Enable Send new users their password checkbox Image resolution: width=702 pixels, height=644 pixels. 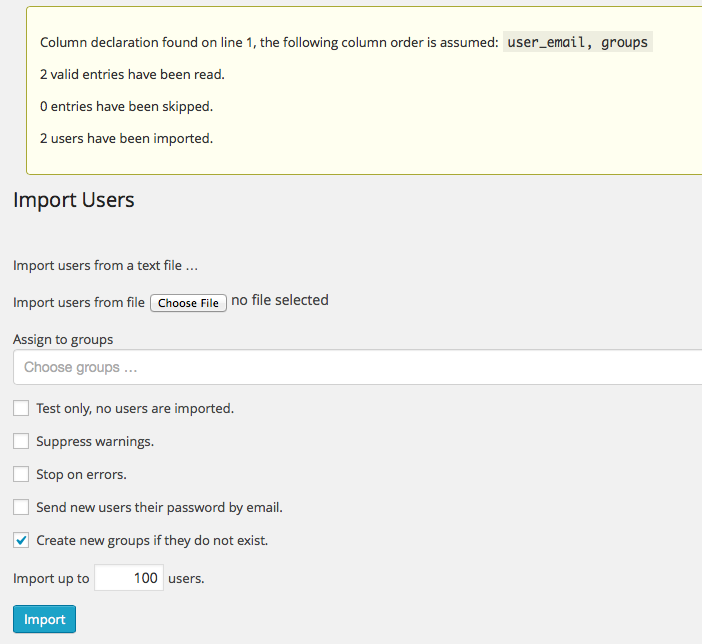(x=21, y=507)
